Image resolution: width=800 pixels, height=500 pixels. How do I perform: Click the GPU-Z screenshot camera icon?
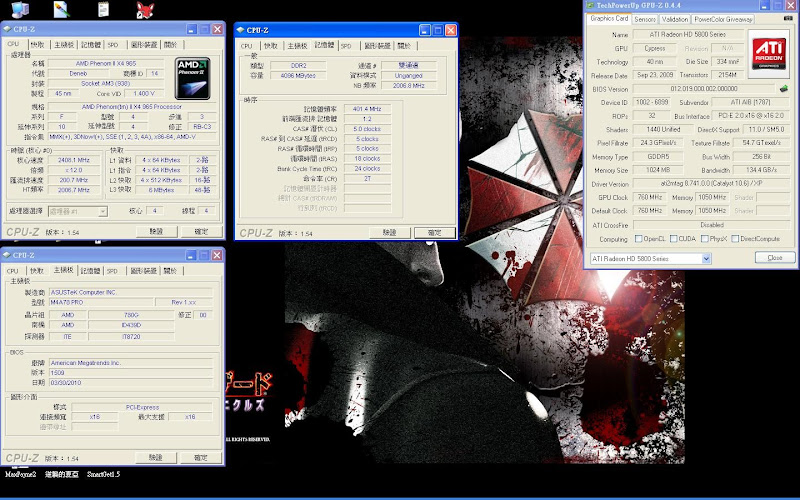point(788,18)
